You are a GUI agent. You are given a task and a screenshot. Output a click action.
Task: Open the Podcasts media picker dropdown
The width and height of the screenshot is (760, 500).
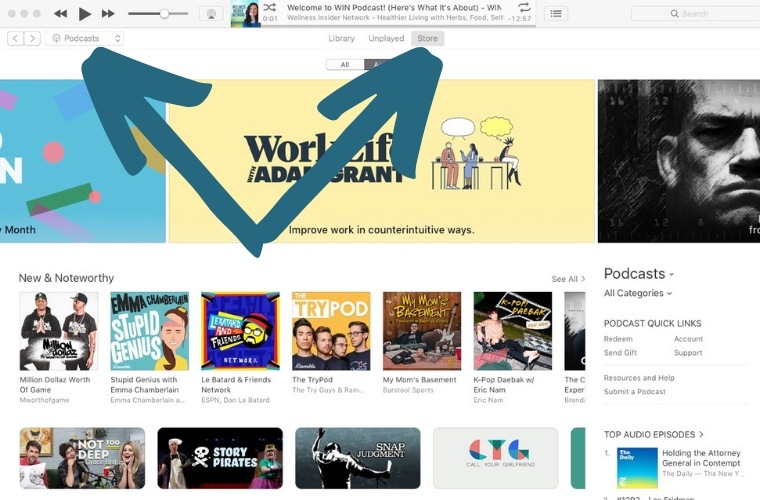(85, 38)
